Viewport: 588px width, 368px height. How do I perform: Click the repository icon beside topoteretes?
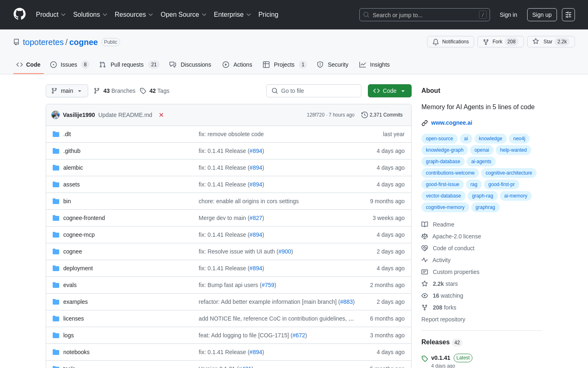click(x=16, y=42)
